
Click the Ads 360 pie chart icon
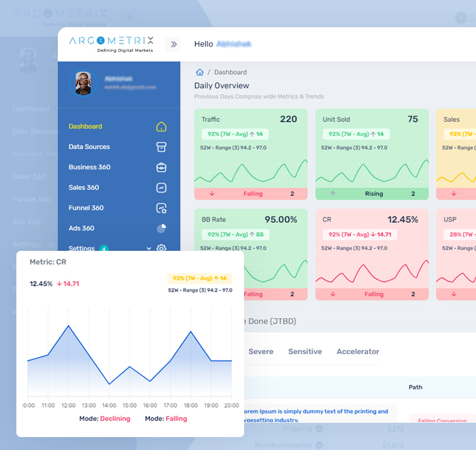pos(161,228)
